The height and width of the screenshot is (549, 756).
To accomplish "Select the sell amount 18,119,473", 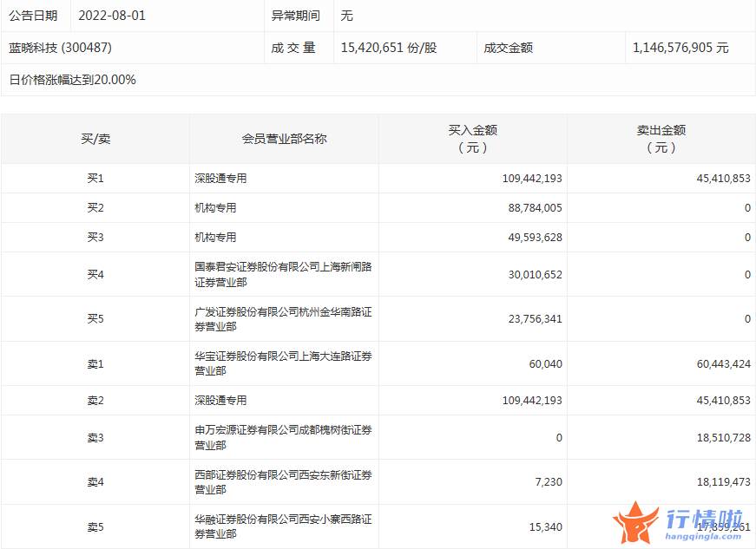I will click(x=724, y=482).
